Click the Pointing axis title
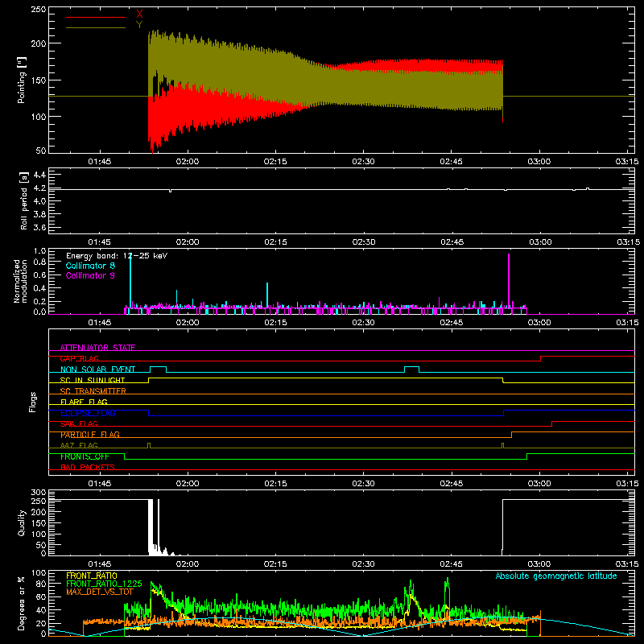Image resolution: width=644 pixels, height=644 pixels. [x=22, y=80]
